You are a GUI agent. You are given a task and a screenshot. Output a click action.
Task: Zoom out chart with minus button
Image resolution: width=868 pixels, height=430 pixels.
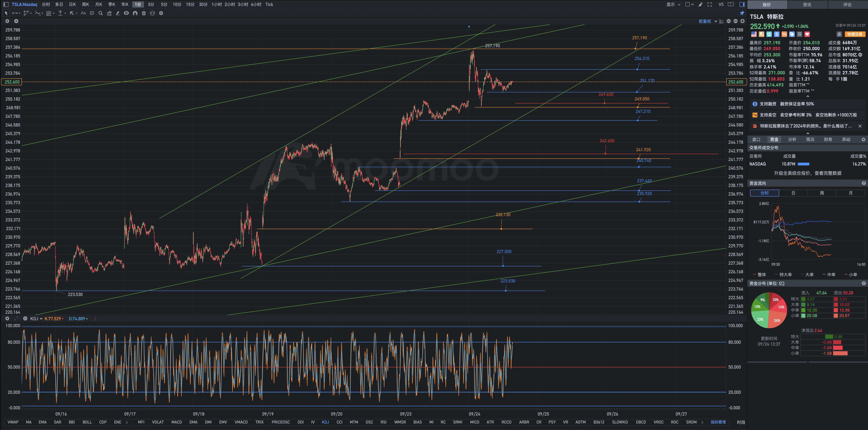coord(736,21)
